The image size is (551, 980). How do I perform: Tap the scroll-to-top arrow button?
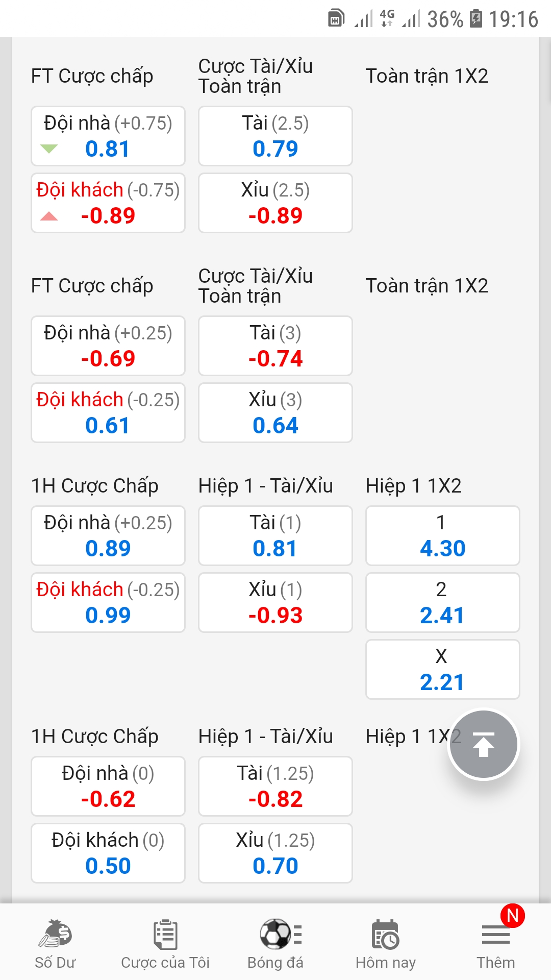point(483,745)
